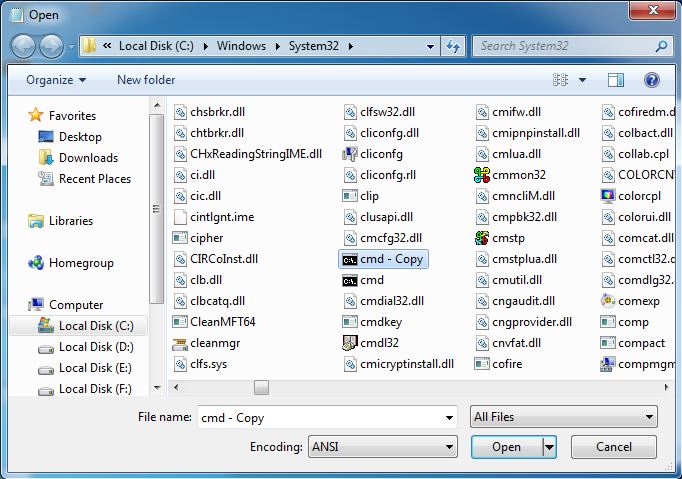
Task: Expand the chevron after System32 in path
Action: pyautogui.click(x=351, y=46)
